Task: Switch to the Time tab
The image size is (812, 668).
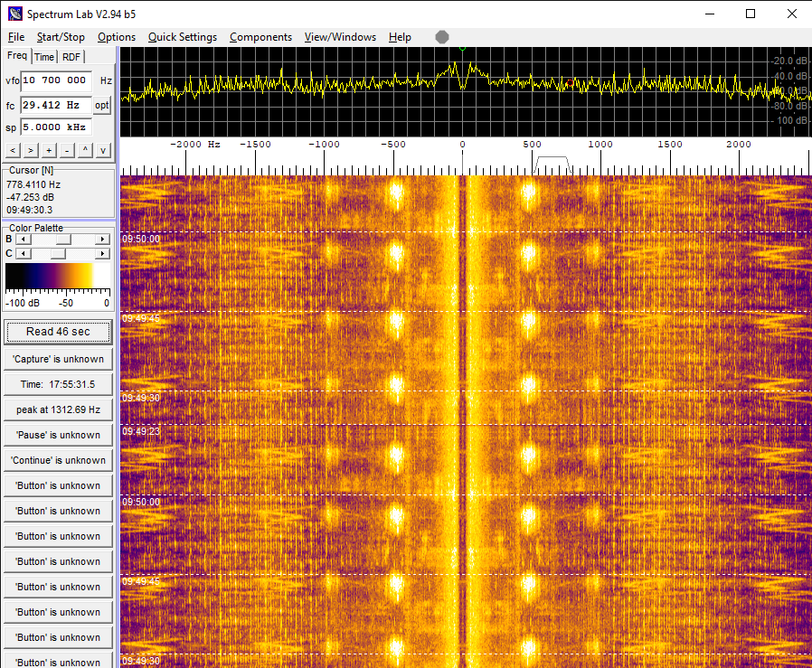Action: pyautogui.click(x=44, y=57)
